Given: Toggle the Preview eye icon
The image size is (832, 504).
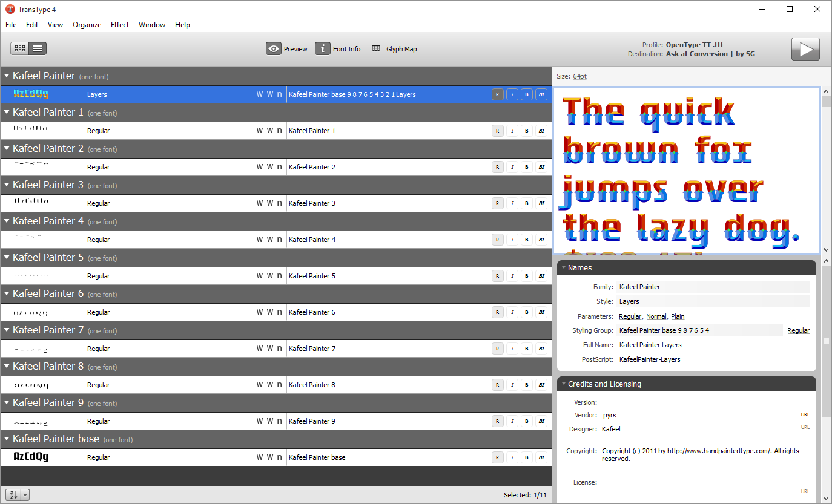Looking at the screenshot, I should click(274, 49).
